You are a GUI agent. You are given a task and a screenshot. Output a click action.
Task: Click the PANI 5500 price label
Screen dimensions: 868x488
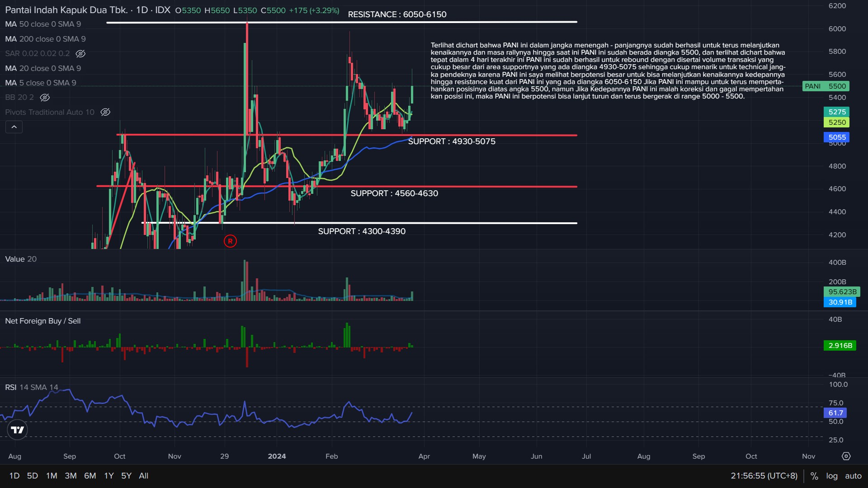pos(826,86)
